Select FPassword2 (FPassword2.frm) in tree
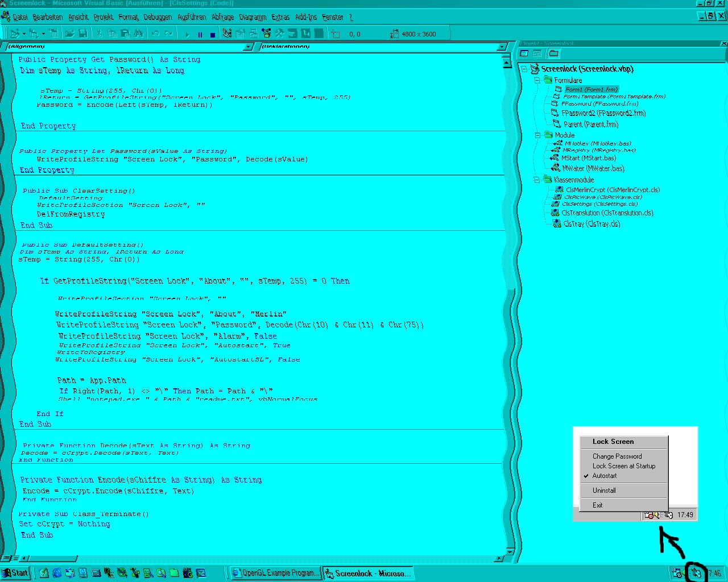 (603, 113)
